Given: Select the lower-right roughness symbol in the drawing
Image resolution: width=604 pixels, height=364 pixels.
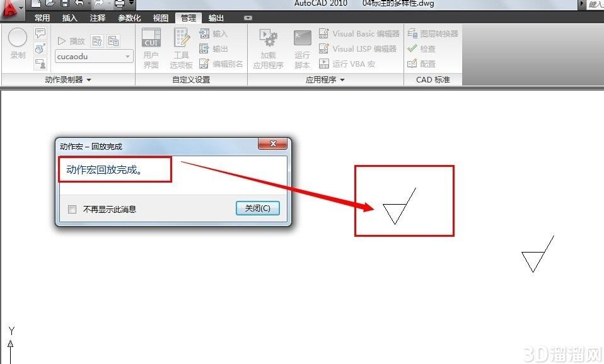Looking at the screenshot, I should coord(538,254).
